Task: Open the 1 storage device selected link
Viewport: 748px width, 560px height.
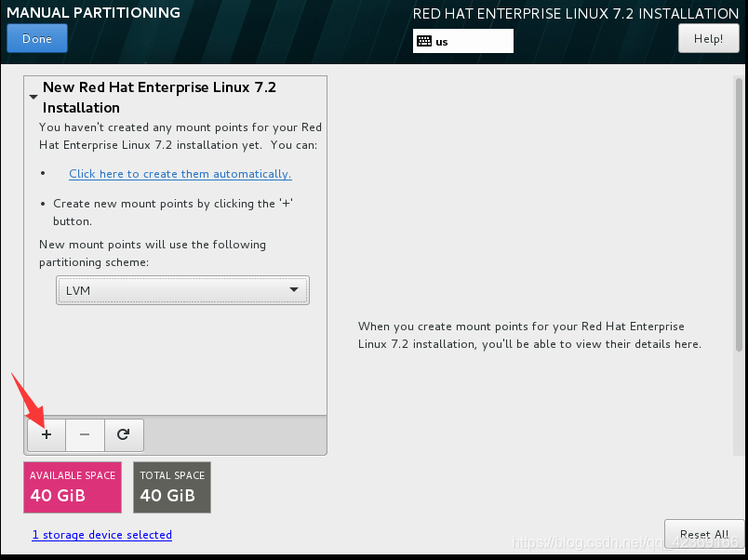Action: pyautogui.click(x=102, y=535)
